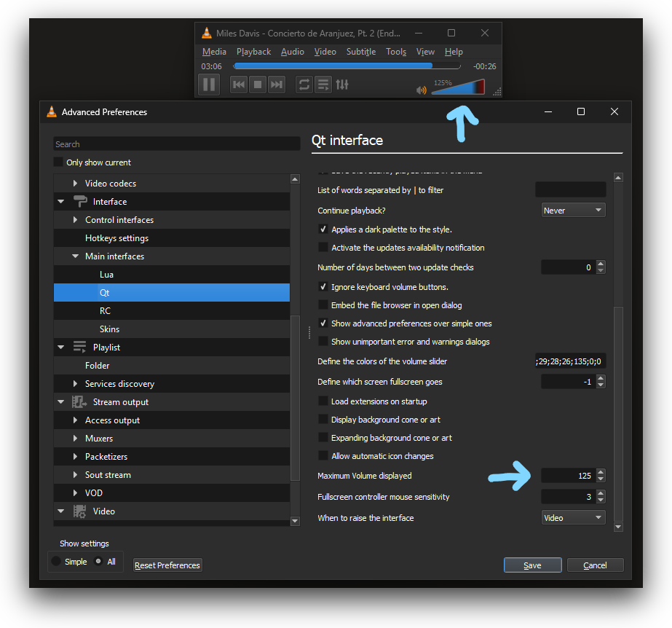Maximize the Advanced Preferences window
672x628 pixels.
pyautogui.click(x=581, y=111)
